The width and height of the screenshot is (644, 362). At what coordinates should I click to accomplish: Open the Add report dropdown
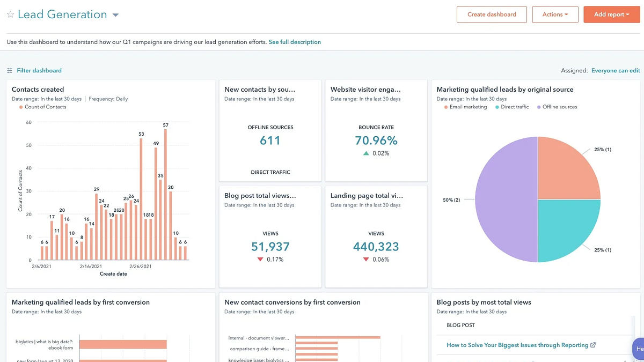[x=611, y=14]
